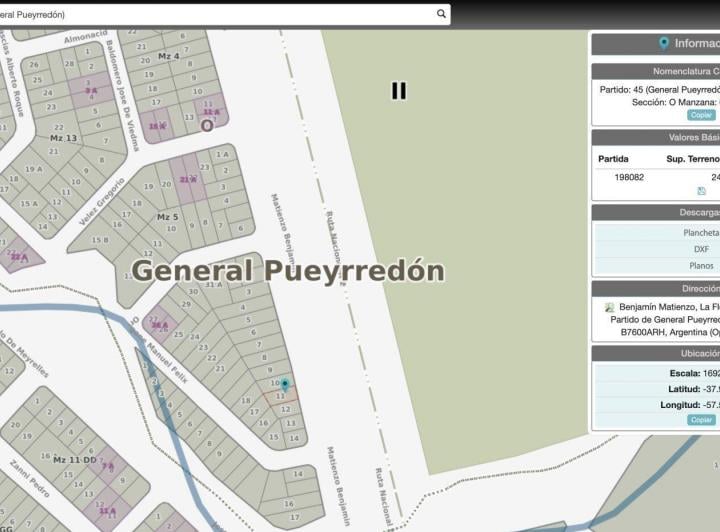Click the Latitud value row
720x532 pixels.
pyautogui.click(x=656, y=389)
